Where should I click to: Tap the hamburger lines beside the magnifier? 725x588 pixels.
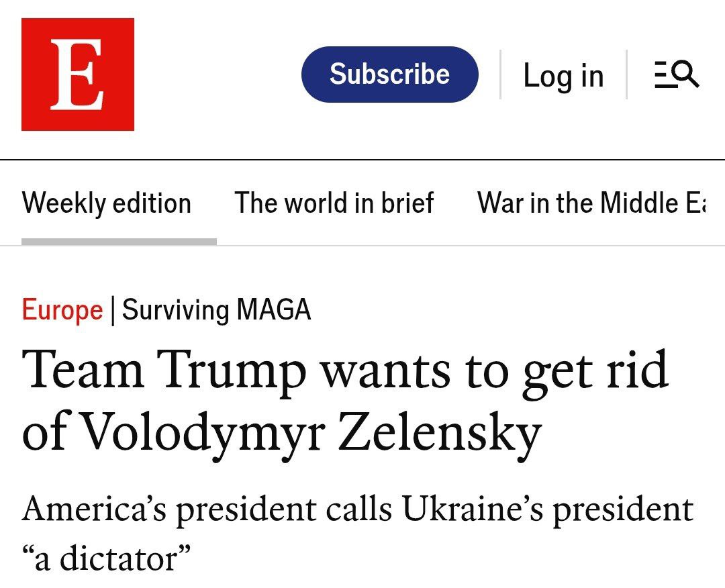[662, 75]
